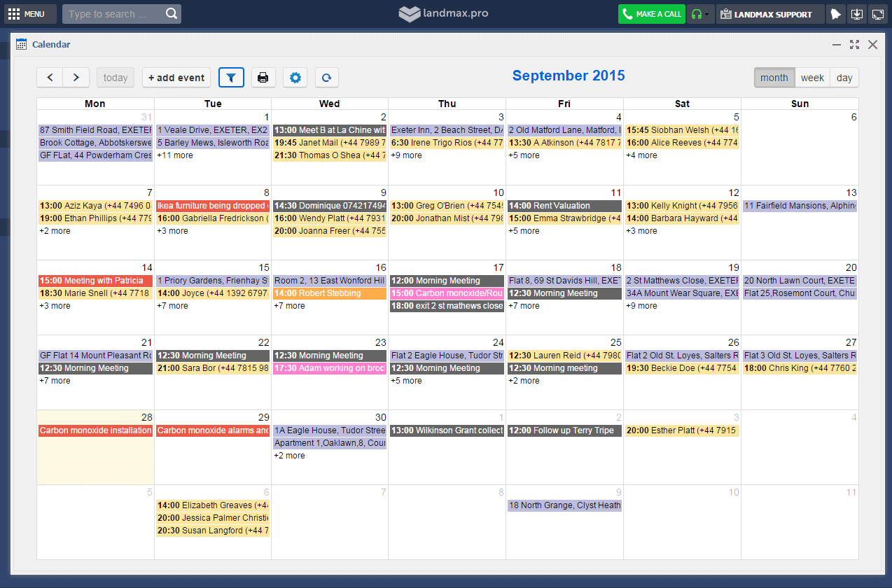Open the headset status dropdown
The height and width of the screenshot is (588, 892).
[700, 14]
